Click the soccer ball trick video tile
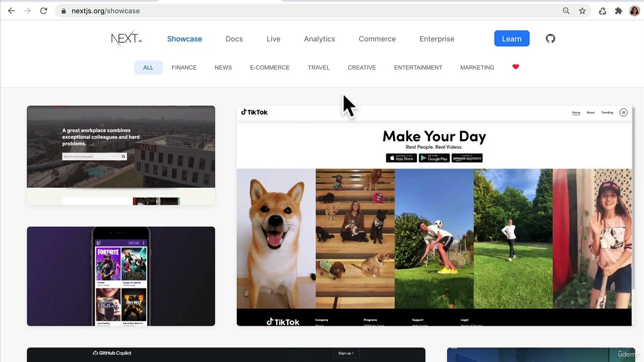Viewport: 644px width, 362px height. click(434, 238)
